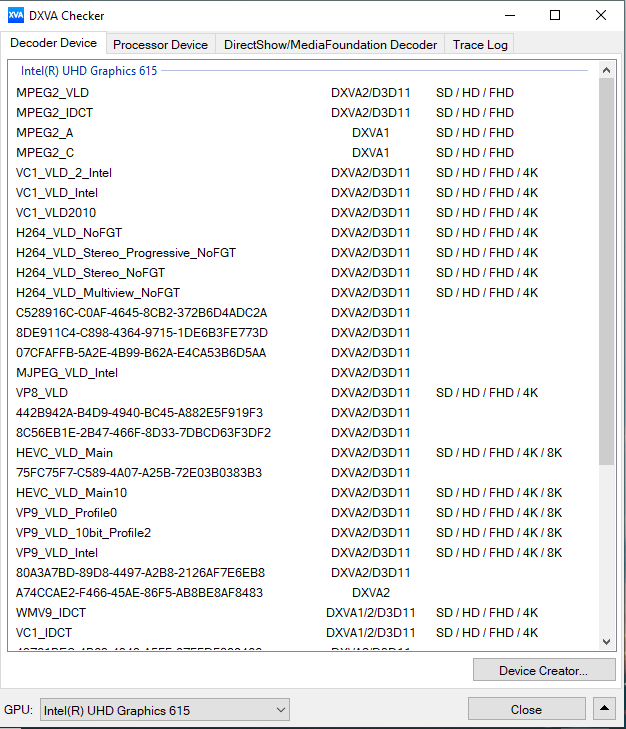626x729 pixels.
Task: Click the up-arrow expand button beside Close
Action: tap(604, 709)
